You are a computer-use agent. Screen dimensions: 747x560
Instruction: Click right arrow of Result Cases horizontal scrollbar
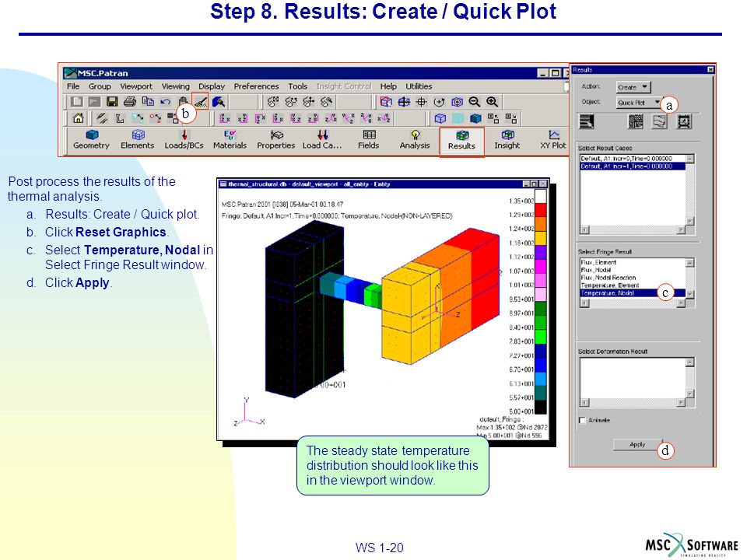point(682,230)
